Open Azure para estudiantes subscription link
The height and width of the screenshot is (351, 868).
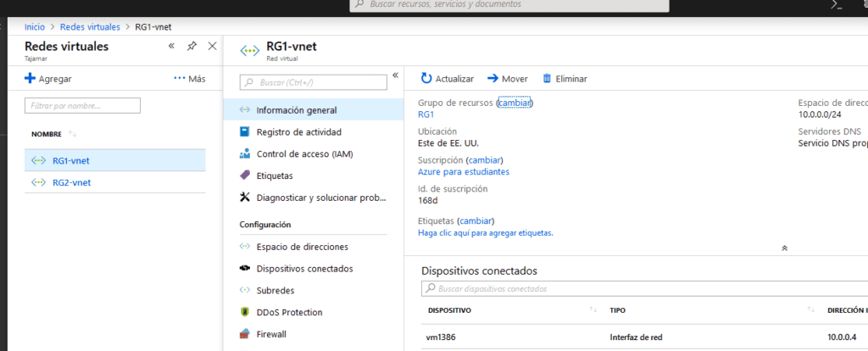[464, 171]
